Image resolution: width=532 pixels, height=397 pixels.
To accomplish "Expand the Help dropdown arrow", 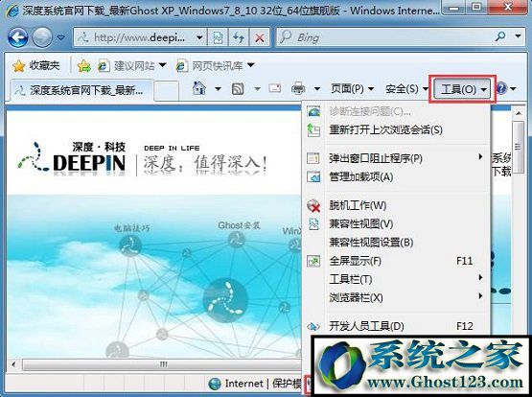I will tap(513, 89).
